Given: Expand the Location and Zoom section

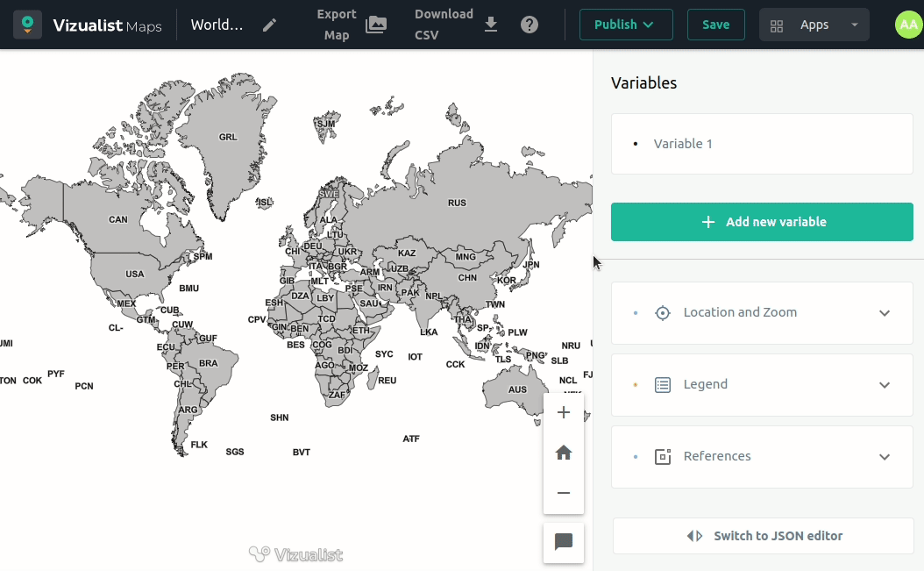Looking at the screenshot, I should click(x=761, y=313).
